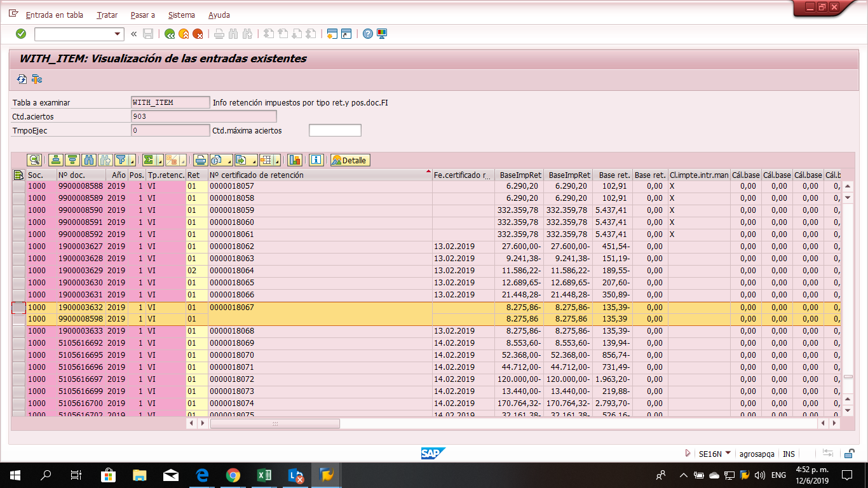The width and height of the screenshot is (868, 488).
Task: Open the filter options dropdown arrow
Action: coord(133,160)
